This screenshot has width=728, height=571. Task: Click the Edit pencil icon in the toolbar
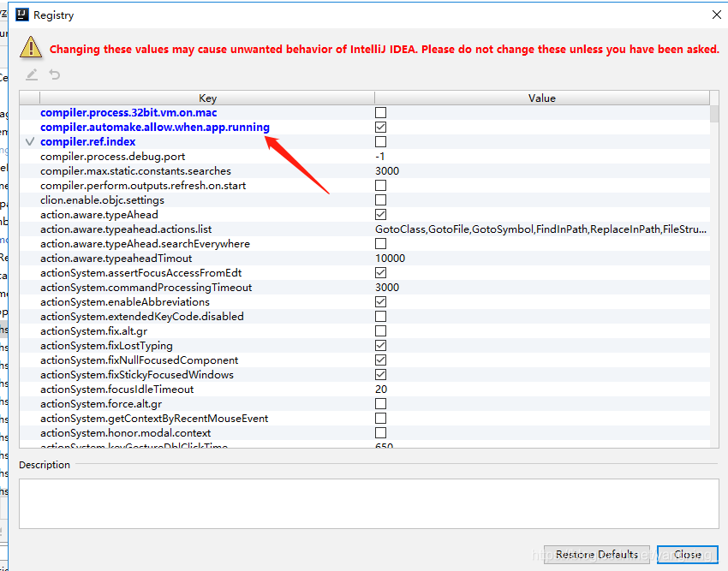(x=32, y=74)
